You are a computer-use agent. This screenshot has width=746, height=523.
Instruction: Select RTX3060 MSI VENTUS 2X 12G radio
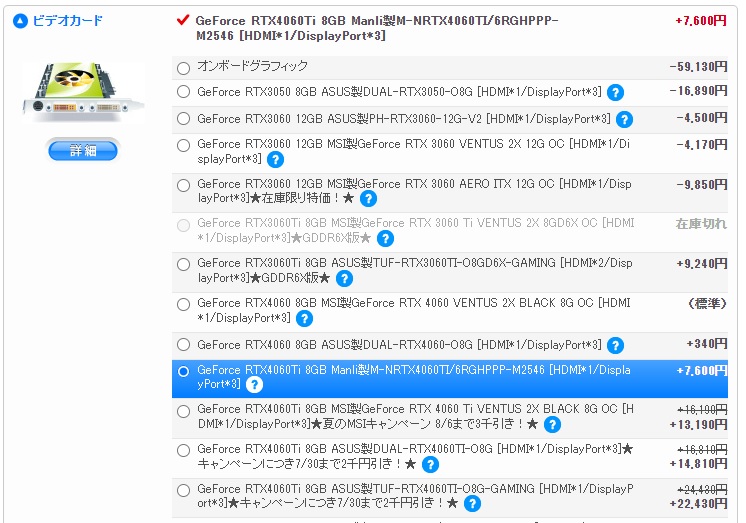(x=184, y=146)
